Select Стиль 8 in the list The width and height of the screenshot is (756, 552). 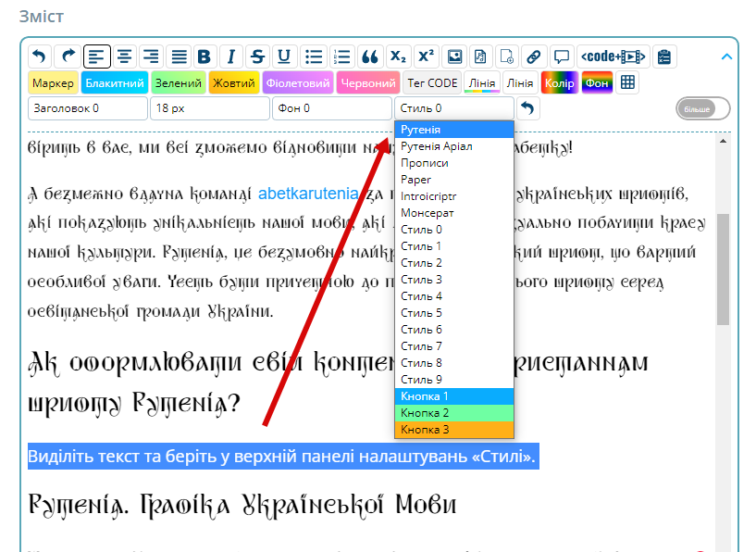tap(454, 363)
